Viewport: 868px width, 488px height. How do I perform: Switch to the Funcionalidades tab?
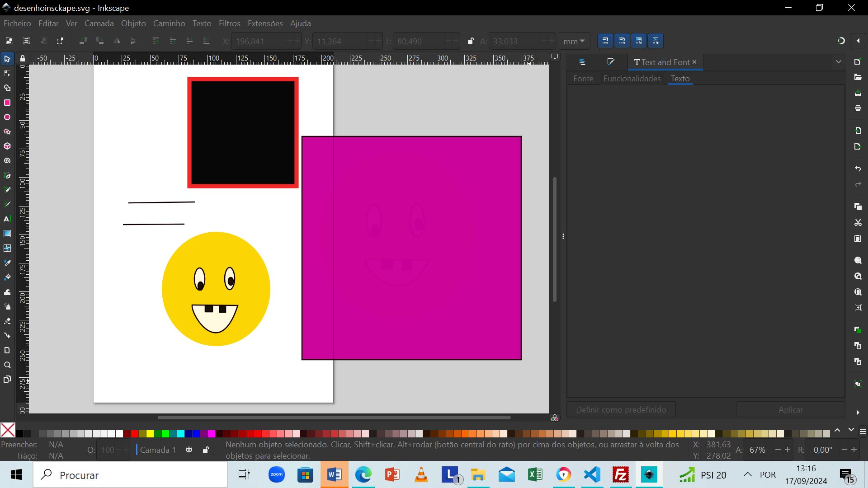632,78
